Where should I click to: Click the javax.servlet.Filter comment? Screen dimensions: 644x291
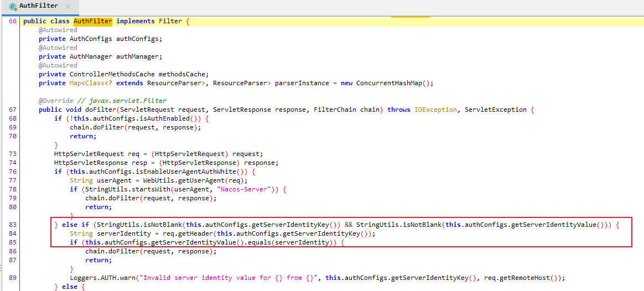pos(122,101)
